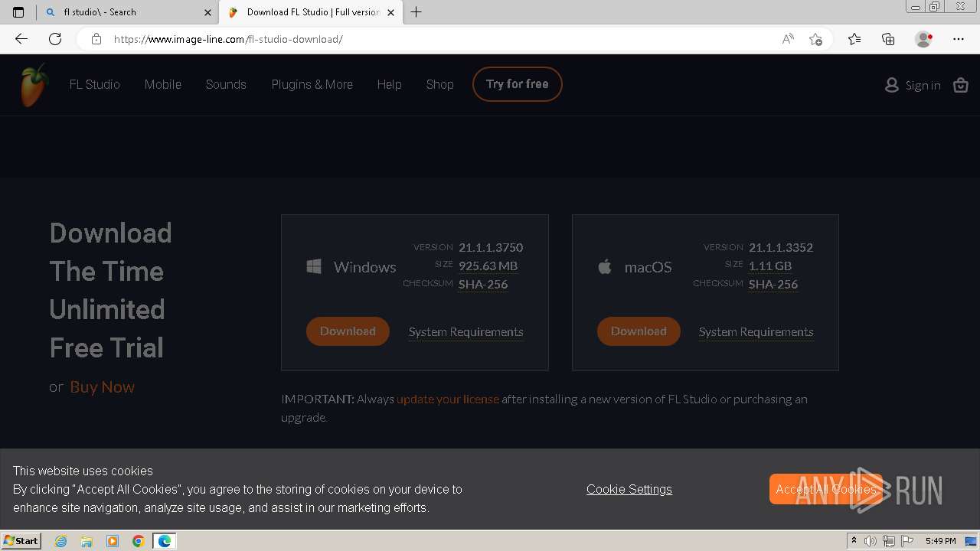This screenshot has height=551, width=980.
Task: Open a new tab with plus icon
Action: [416, 12]
